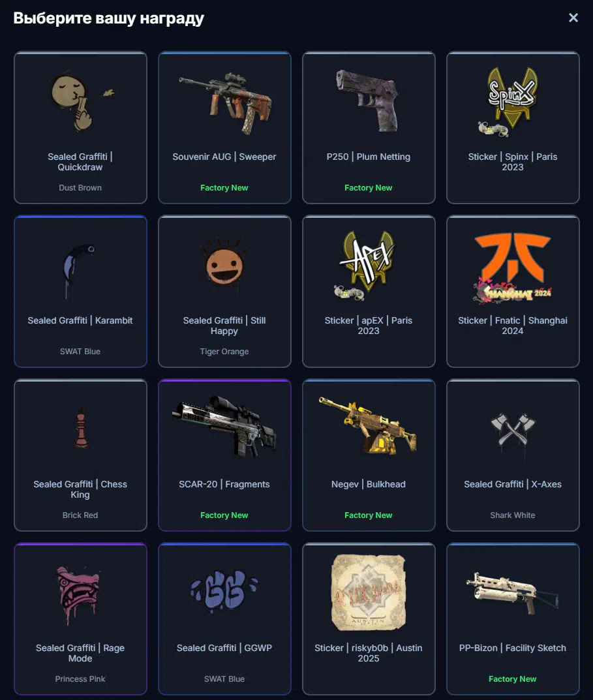Select the riskyb0b Austin 2025 sticker image
The width and height of the screenshot is (593, 700).
[369, 592]
